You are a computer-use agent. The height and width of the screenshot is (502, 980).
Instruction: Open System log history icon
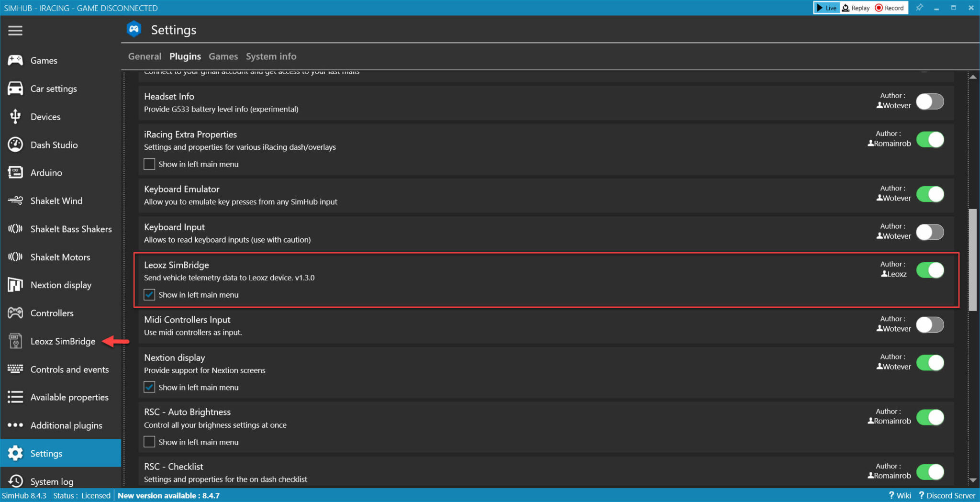[x=15, y=481]
